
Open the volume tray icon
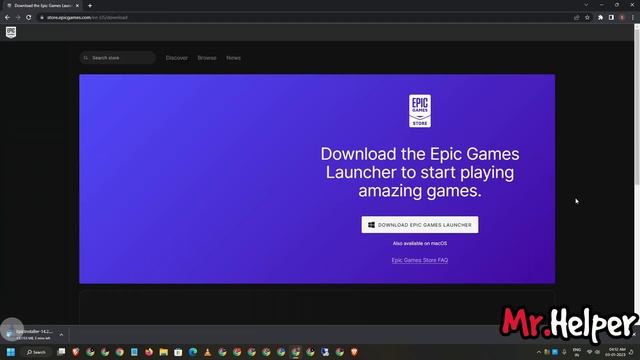point(597,352)
